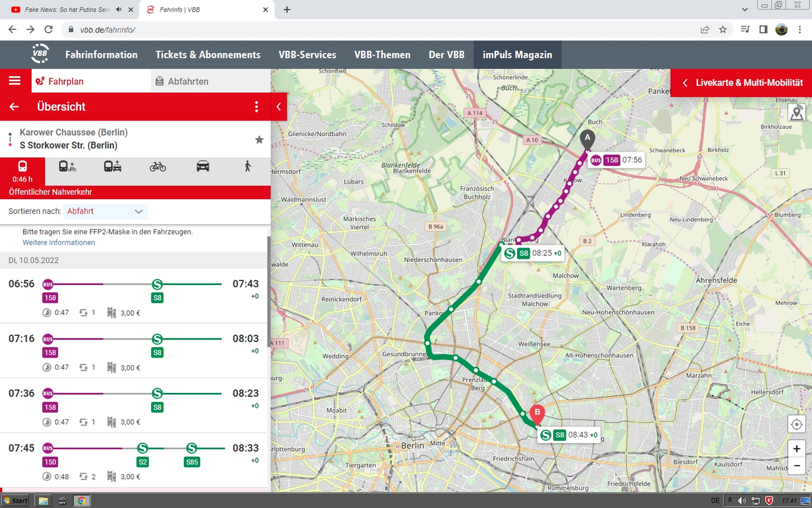
Task: Open the Weitere Informationen link
Action: 59,242
